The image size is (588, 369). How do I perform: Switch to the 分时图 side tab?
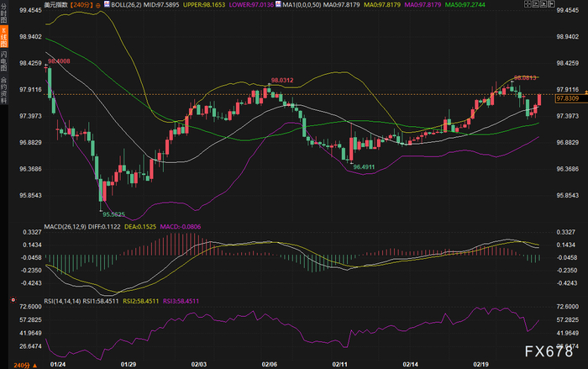[3, 13]
